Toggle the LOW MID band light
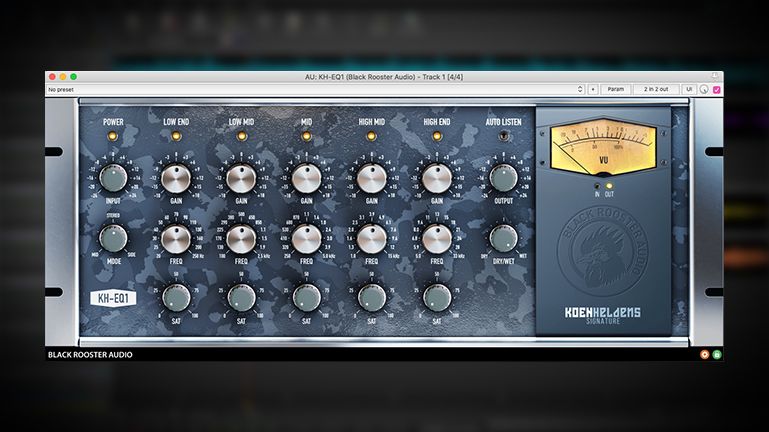This screenshot has width=769, height=432. tap(241, 136)
